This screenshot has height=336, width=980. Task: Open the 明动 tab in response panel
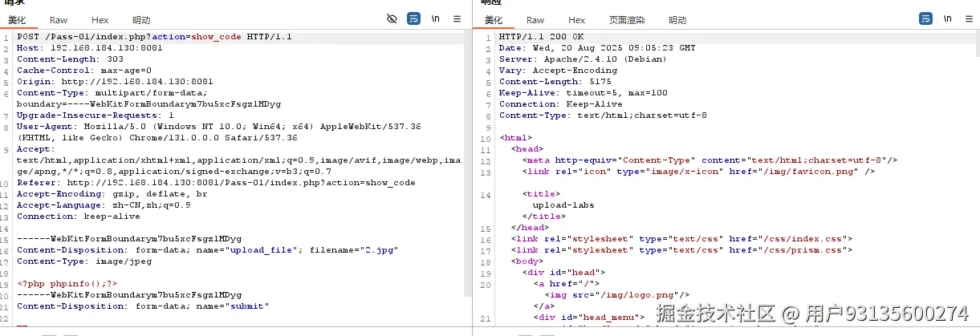coord(677,20)
